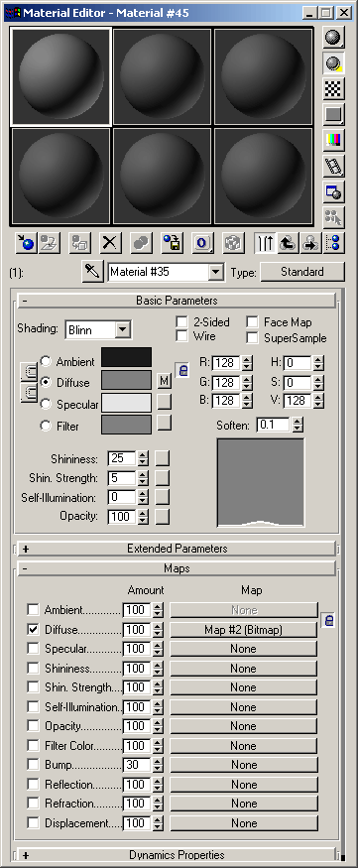Viewport: 358px width, 868px height.
Task: Collapse the Maps rollout
Action: pos(178,568)
